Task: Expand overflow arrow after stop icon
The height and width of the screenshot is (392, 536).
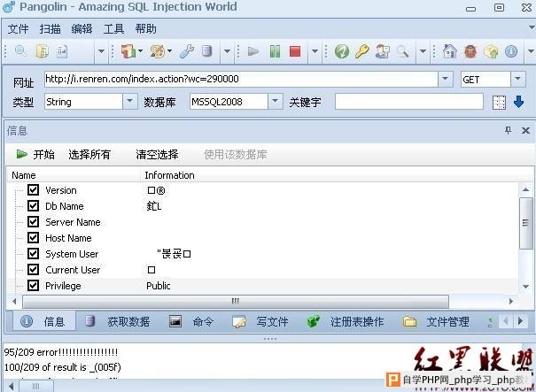Action: (315, 51)
